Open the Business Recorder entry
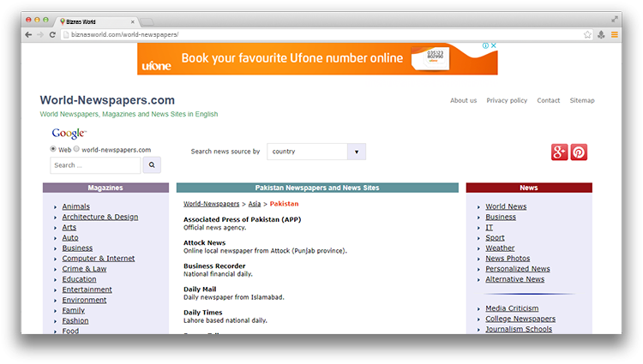 [x=214, y=266]
